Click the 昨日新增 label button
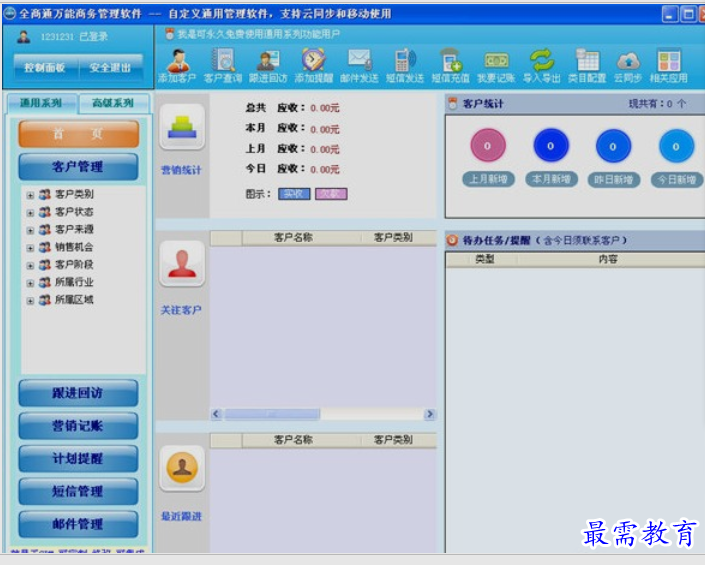 click(614, 180)
